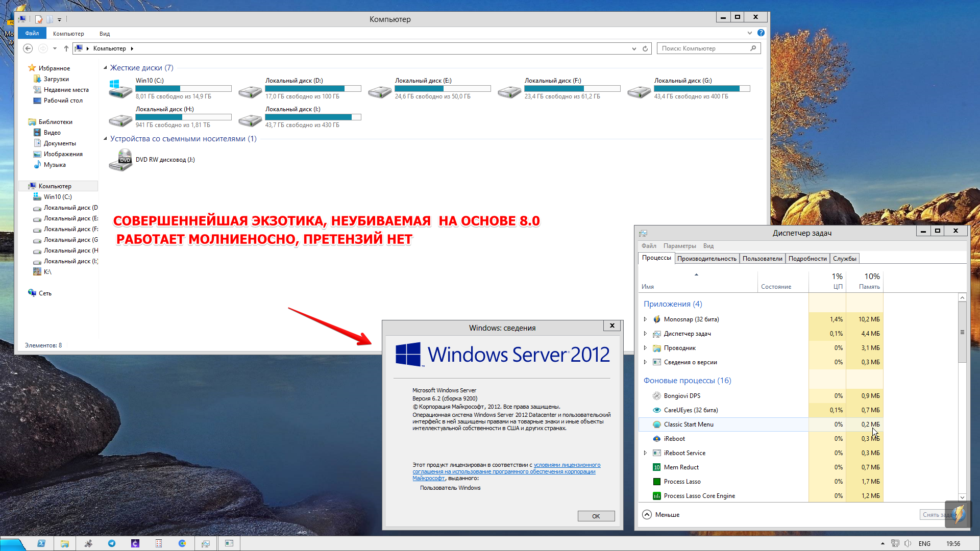980x551 pixels.
Task: Sort processes by Память column
Action: [865, 281]
